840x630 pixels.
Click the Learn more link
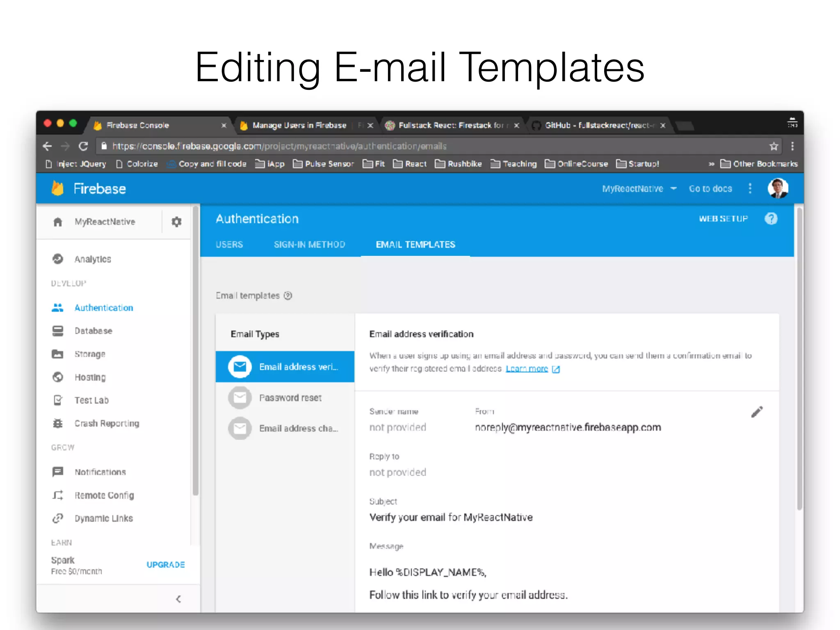tap(527, 369)
